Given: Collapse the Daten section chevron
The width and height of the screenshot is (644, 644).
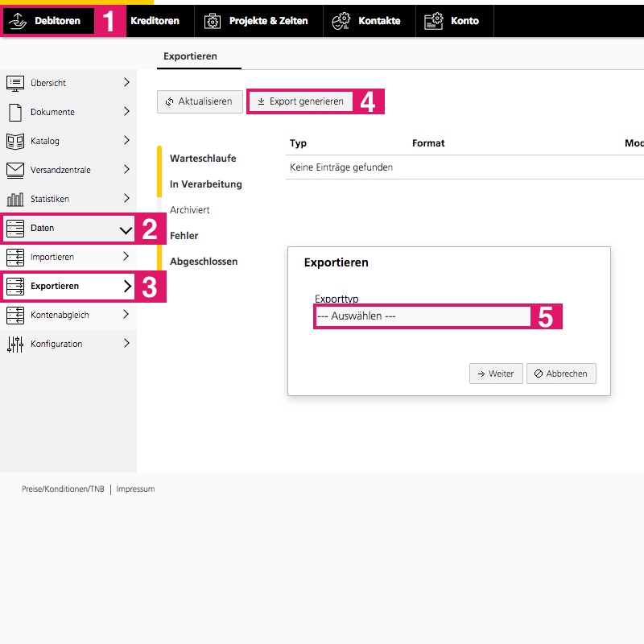Looking at the screenshot, I should click(x=126, y=229).
